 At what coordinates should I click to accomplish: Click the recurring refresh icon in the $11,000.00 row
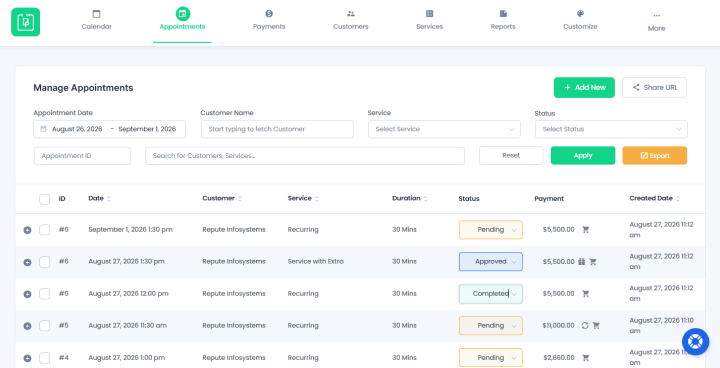click(585, 325)
